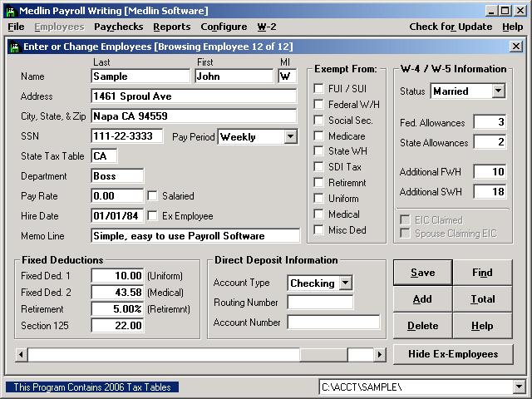
Task: Click the employee scrollbar left arrow
Action: coord(21,355)
